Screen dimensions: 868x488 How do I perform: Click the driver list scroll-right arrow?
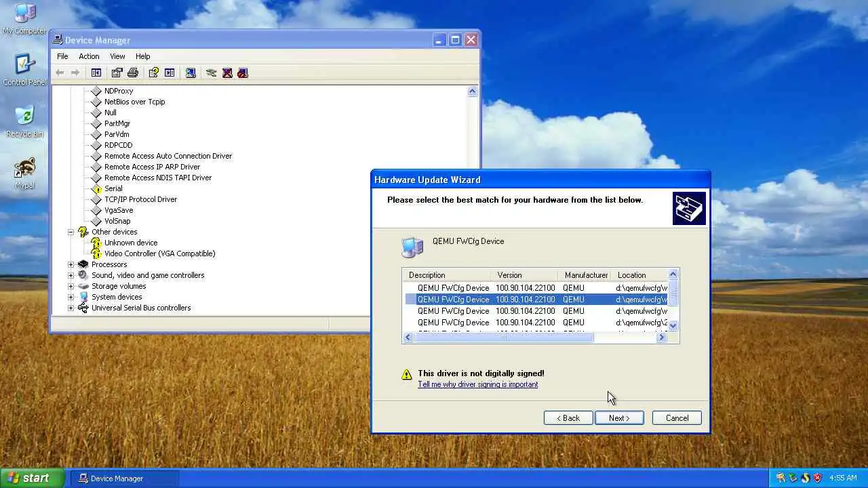pyautogui.click(x=661, y=338)
